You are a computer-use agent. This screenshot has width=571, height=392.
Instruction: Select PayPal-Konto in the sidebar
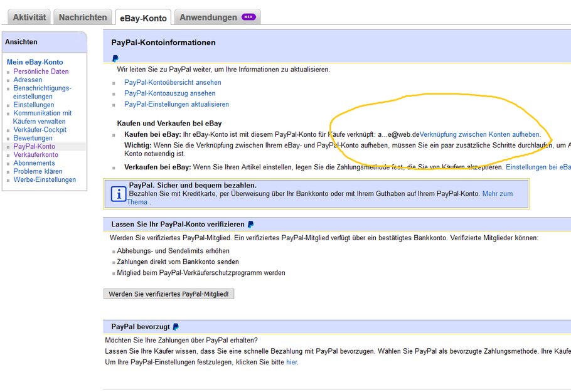[35, 146]
